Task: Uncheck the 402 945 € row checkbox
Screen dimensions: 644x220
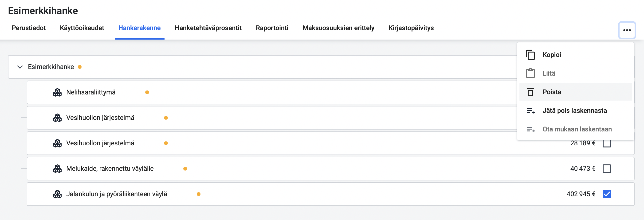Action: [x=607, y=194]
